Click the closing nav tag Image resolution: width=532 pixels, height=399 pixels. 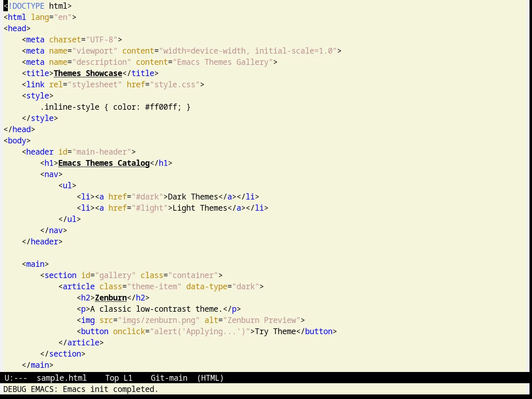click(x=54, y=230)
